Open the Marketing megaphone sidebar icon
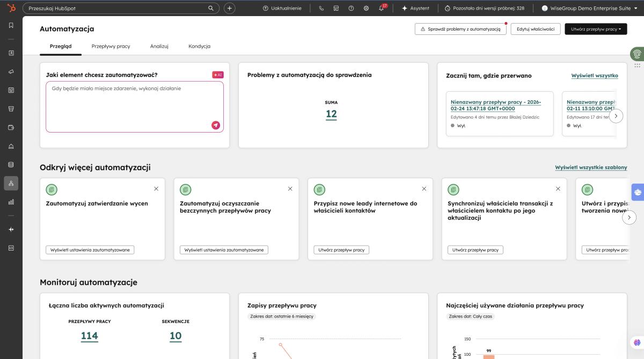The image size is (644, 359). click(x=11, y=72)
